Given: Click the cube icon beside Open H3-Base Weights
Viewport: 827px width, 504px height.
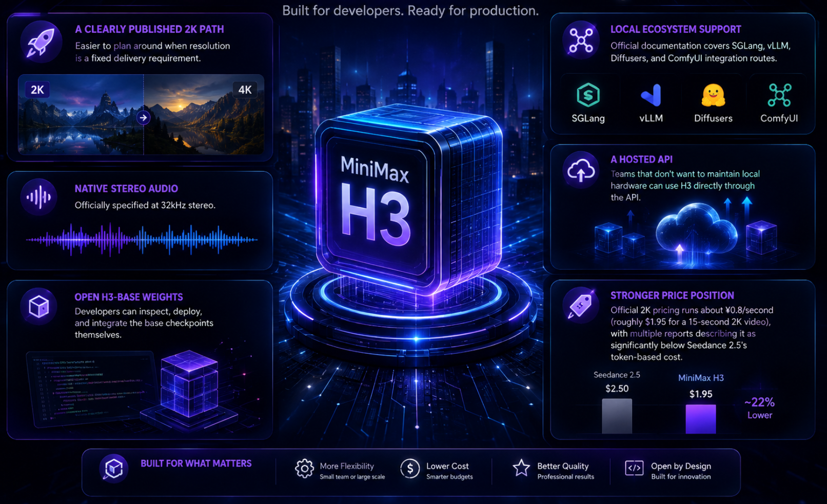Looking at the screenshot, I should pos(39,307).
